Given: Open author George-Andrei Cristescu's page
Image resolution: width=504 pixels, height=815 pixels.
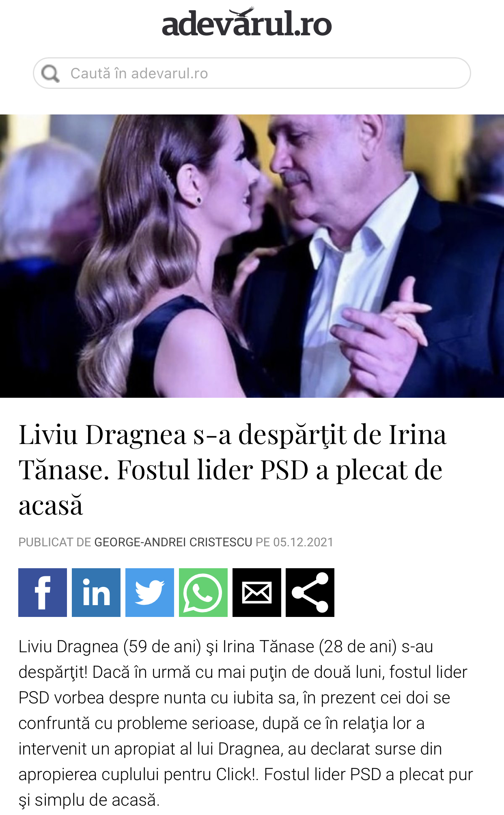Looking at the screenshot, I should coord(173,542).
